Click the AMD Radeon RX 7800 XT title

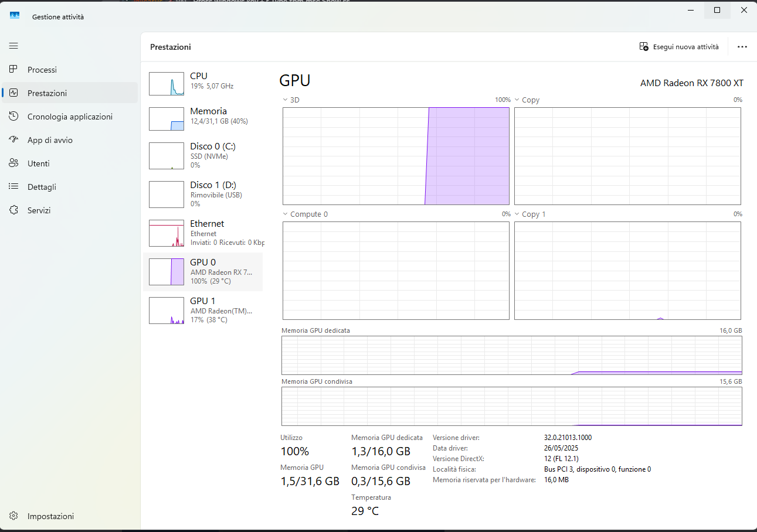[x=692, y=83]
